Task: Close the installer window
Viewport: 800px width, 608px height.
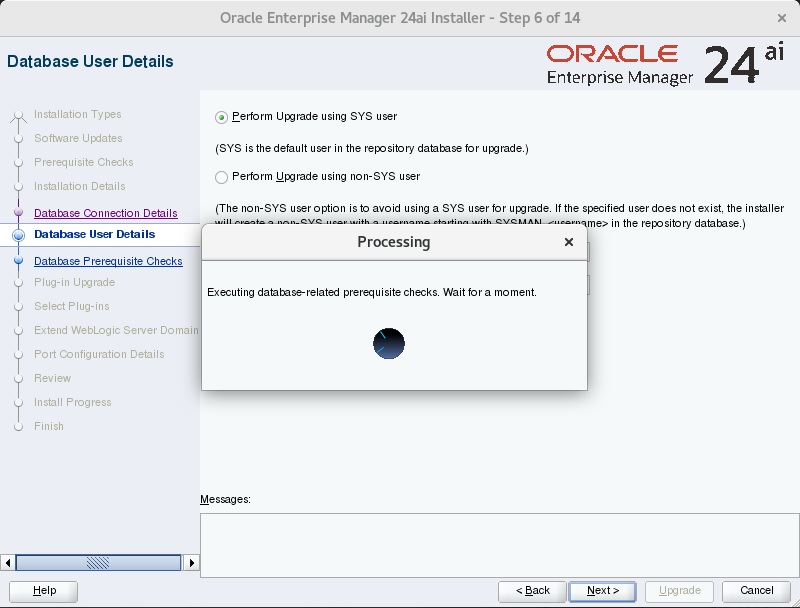Action: tap(780, 18)
